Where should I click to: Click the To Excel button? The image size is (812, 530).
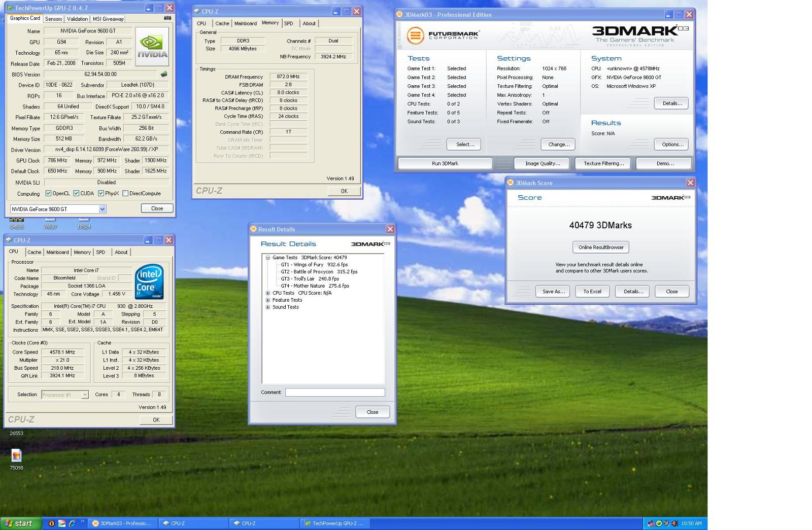tap(592, 291)
